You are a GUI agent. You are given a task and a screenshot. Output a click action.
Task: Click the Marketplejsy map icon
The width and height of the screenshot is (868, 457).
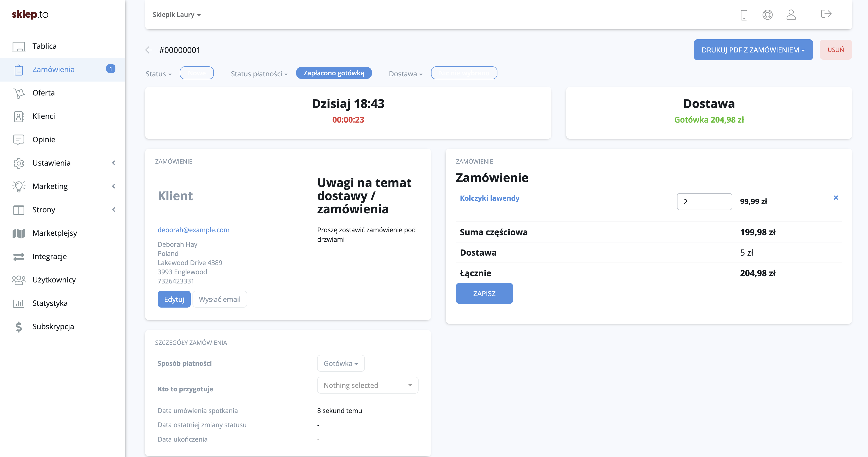19,233
